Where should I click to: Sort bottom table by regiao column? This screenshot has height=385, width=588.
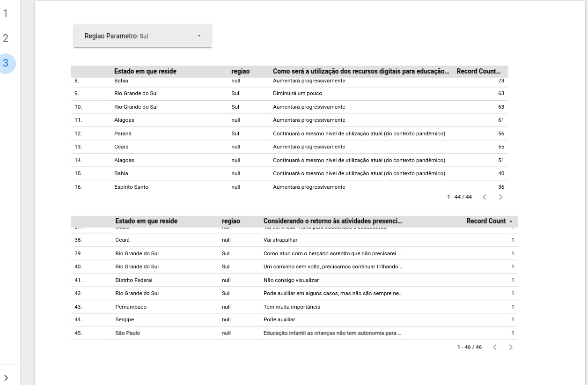231,221
